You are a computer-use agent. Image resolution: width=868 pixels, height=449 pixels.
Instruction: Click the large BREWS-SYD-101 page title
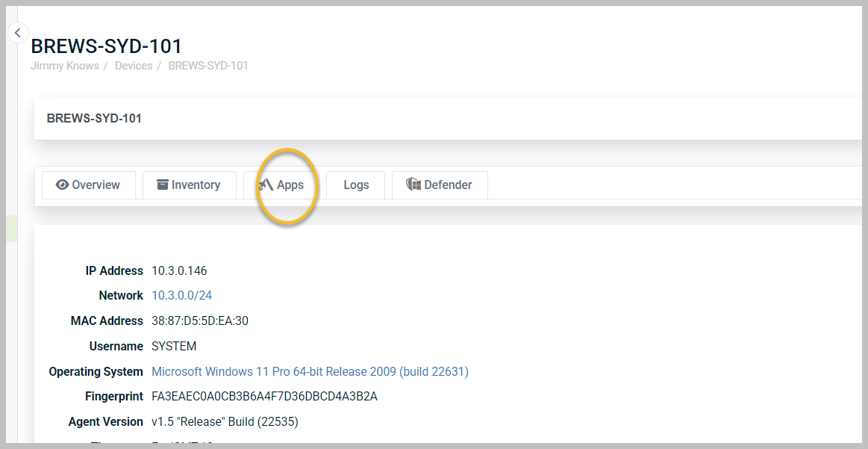[107, 46]
